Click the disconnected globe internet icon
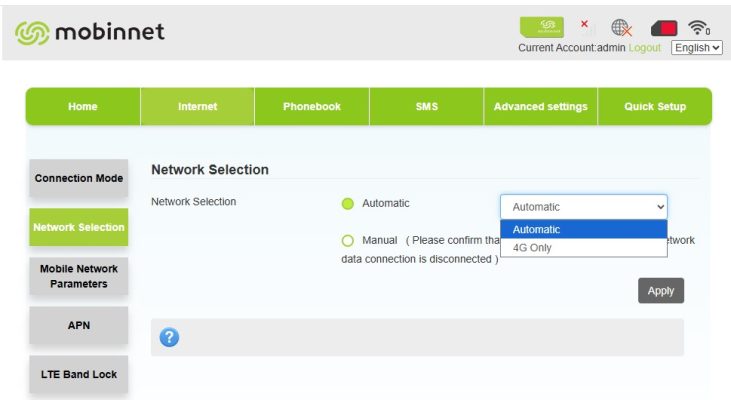The height and width of the screenshot is (400, 731). (x=622, y=28)
